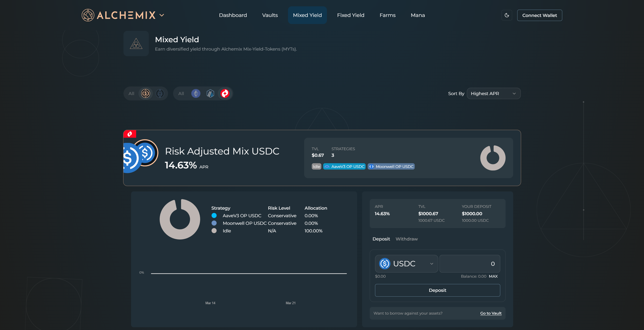
Task: Select the Optimism chain filter icon
Action: pyautogui.click(x=225, y=94)
